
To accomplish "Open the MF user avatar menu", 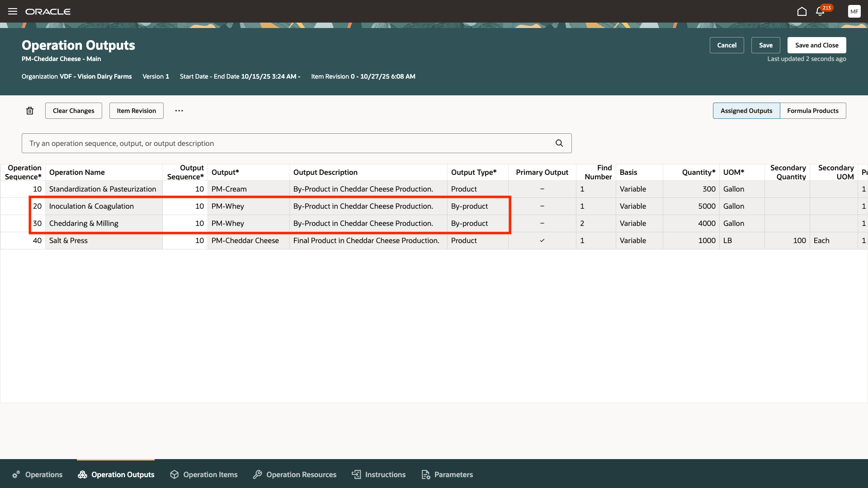I will pyautogui.click(x=854, y=11).
